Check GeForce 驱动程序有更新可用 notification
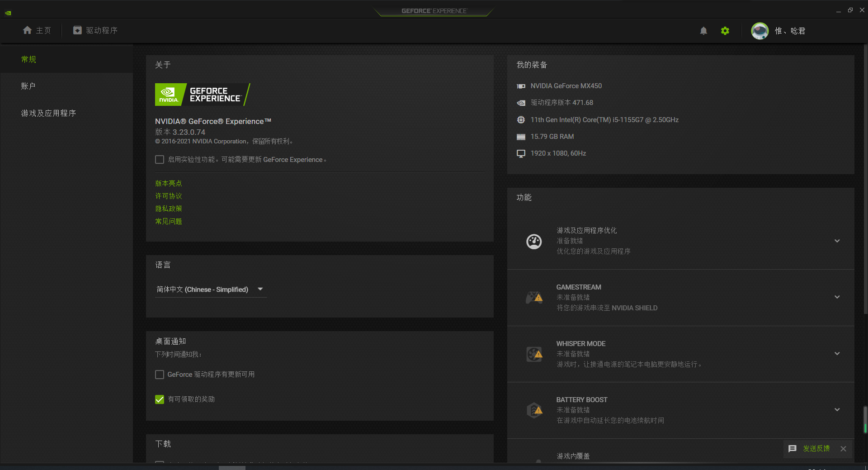Screen dimensions: 868x470 tap(160, 375)
